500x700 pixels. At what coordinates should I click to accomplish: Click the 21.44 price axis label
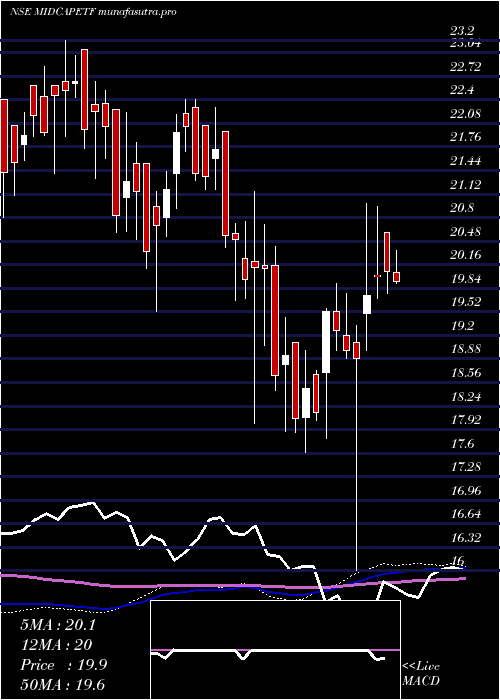(466, 161)
